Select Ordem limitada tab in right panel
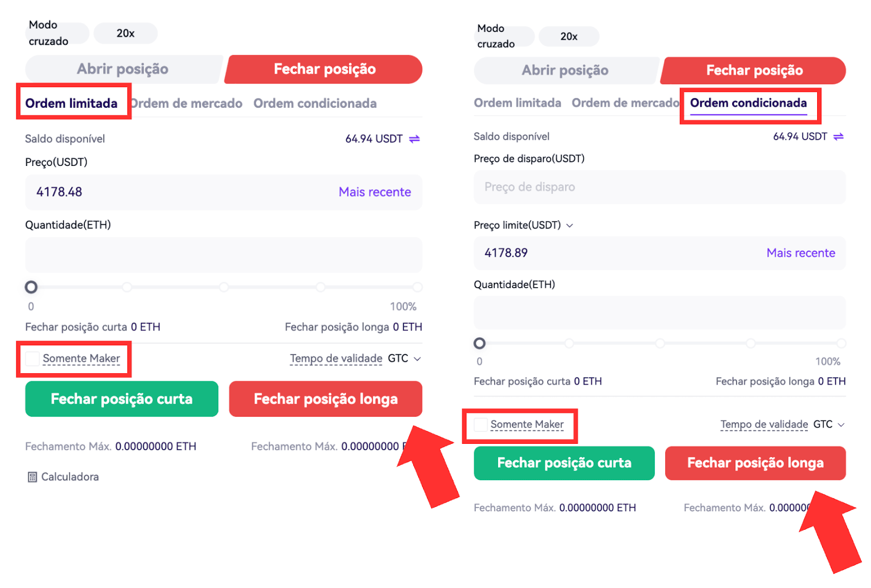The image size is (871, 588). pos(517,103)
